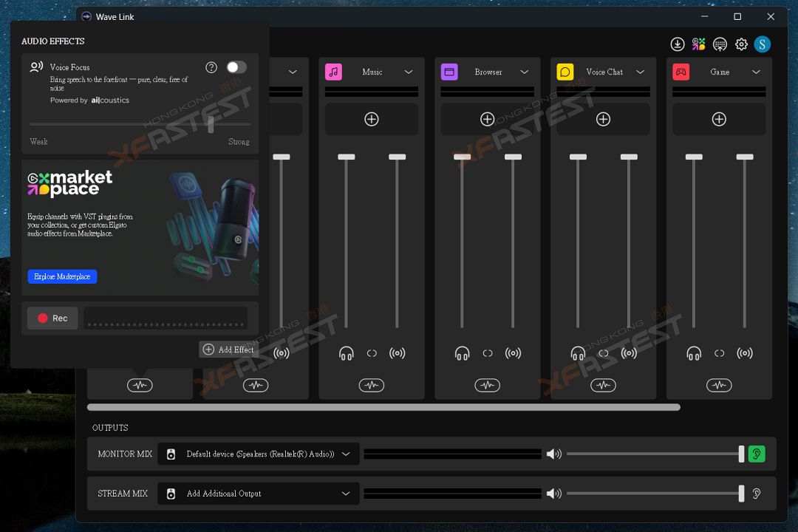
Task: Click the Game channel controller icon
Action: 681,72
